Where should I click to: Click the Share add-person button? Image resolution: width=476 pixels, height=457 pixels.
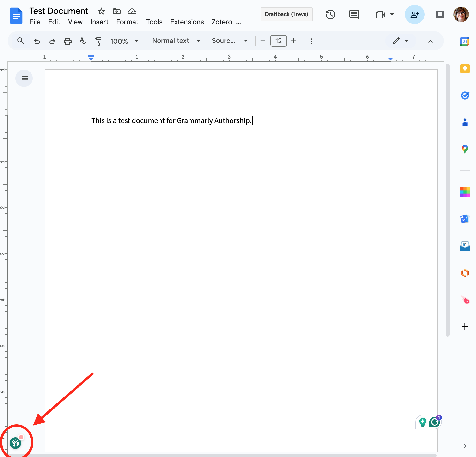[x=414, y=14]
